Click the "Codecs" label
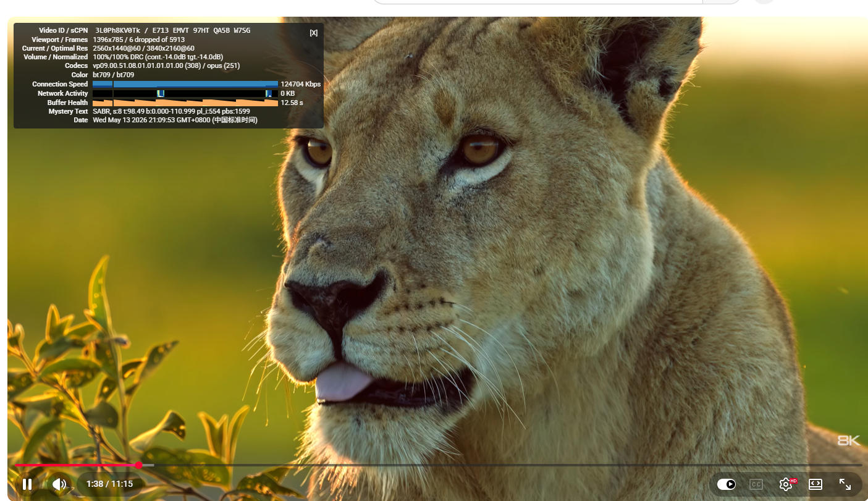 pos(77,65)
